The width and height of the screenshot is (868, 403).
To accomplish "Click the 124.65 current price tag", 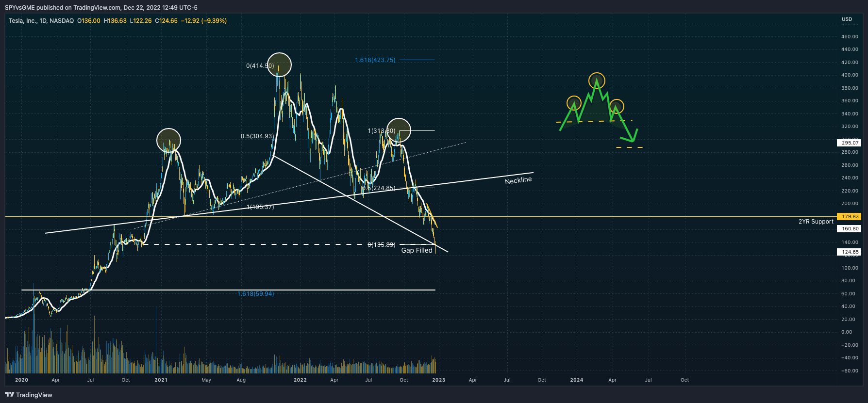I will tap(850, 252).
